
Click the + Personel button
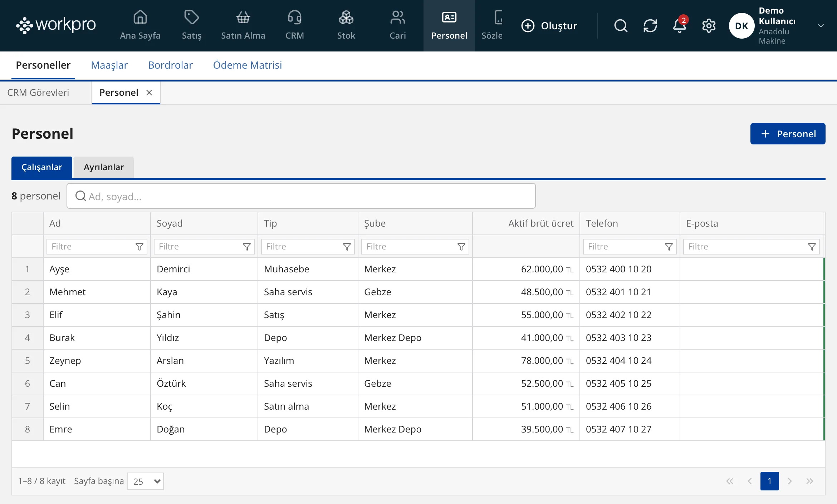[x=788, y=134]
